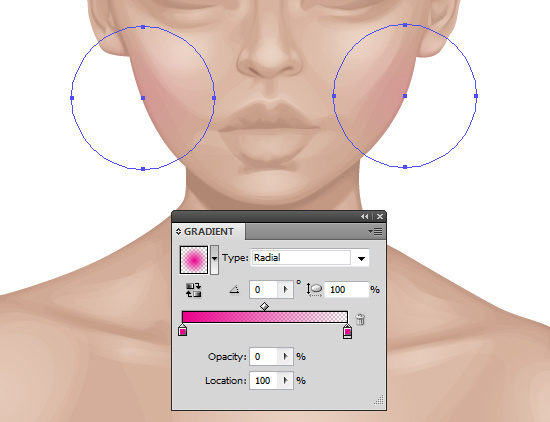The height and width of the screenshot is (422, 550).
Task: Close the Gradient panel
Action: (x=380, y=217)
